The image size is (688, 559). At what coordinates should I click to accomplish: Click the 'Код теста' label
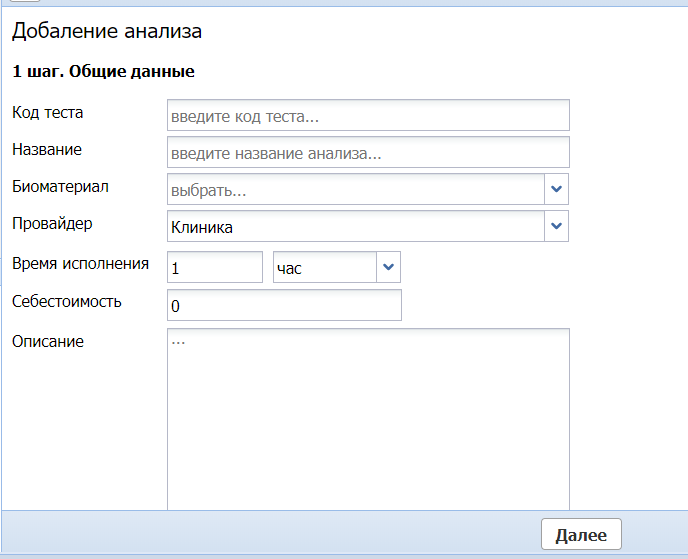[x=47, y=113]
